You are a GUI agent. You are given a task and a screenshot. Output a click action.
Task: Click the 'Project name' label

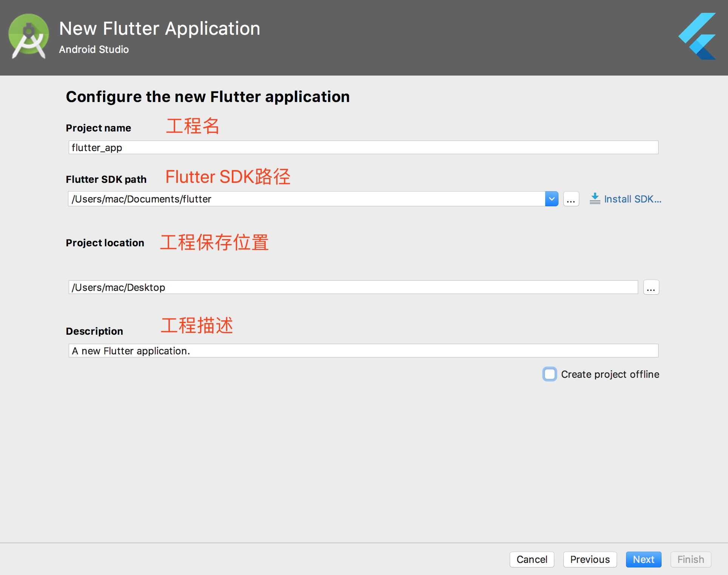(x=98, y=128)
